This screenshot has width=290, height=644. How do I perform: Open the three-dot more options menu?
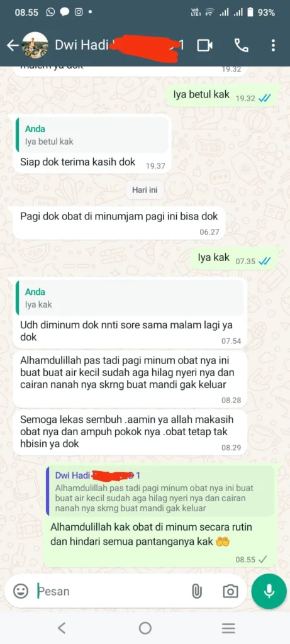[273, 45]
